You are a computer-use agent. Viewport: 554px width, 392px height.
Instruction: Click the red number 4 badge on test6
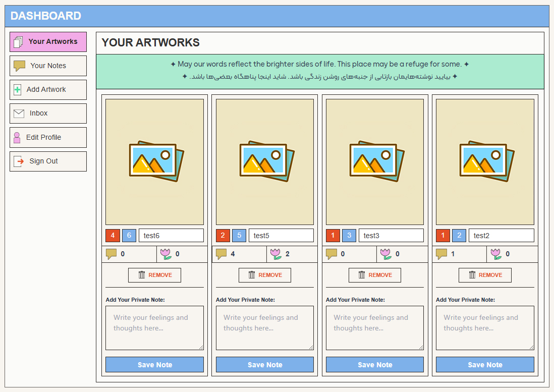[113, 236]
